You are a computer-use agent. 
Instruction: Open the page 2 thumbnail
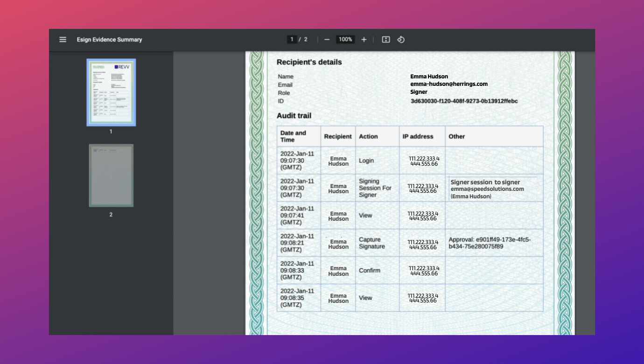[111, 175]
